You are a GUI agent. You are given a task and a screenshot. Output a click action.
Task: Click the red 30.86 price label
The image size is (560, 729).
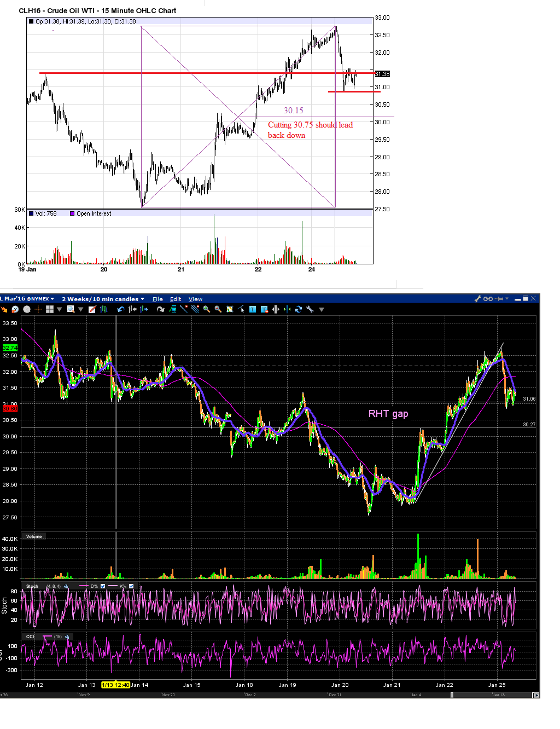click(10, 408)
